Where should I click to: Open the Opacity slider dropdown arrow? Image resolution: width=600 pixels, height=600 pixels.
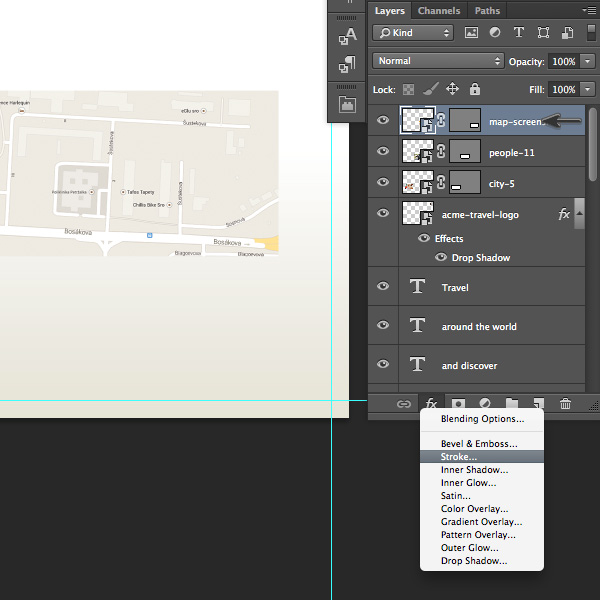[587, 61]
